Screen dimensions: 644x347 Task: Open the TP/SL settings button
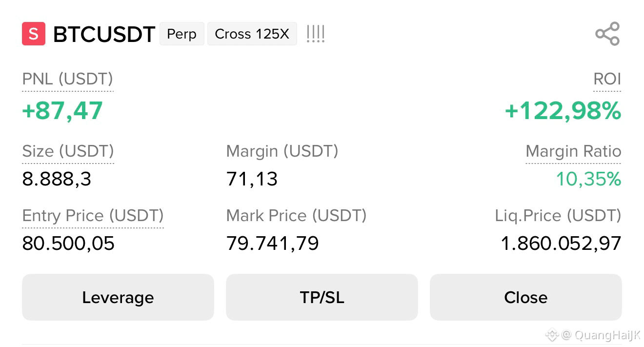(x=322, y=297)
